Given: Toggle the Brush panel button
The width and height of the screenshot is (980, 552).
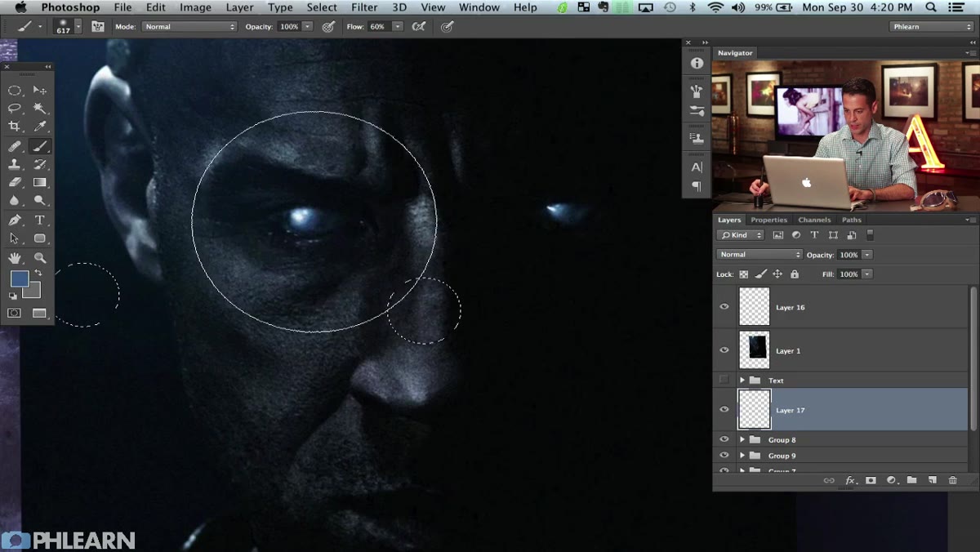Looking at the screenshot, I should pyautogui.click(x=98, y=26).
